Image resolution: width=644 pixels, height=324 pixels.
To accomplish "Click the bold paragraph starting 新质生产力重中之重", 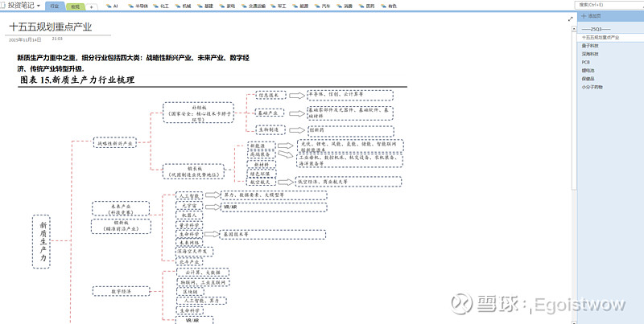I will [133, 64].
